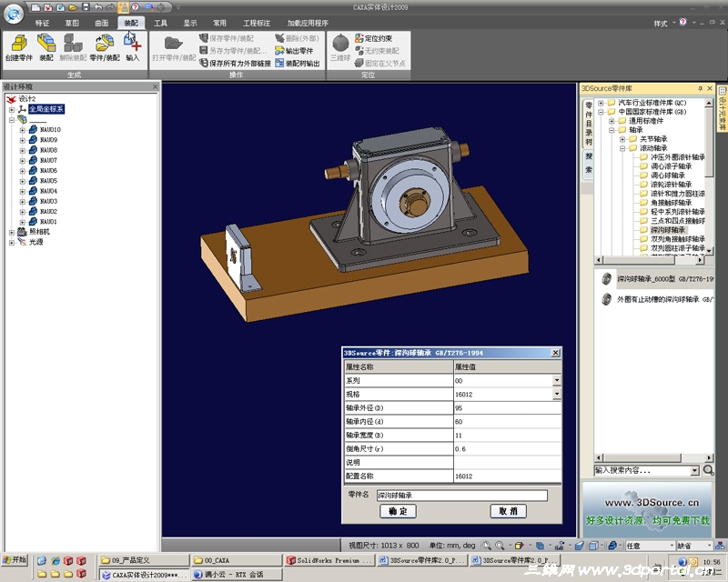Click 保存所有为外部链接 command
This screenshot has height=582, width=728.
pos(235,63)
